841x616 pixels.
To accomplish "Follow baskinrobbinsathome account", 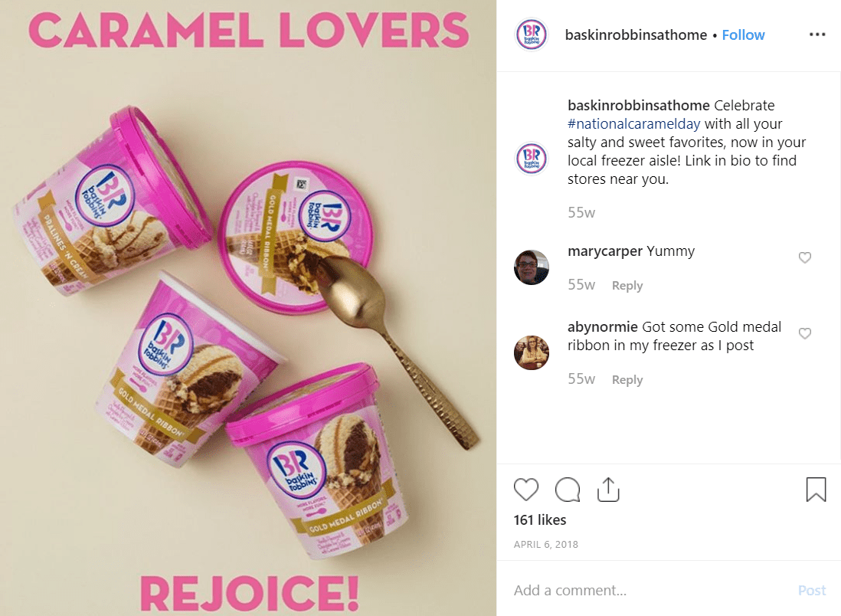I will coord(743,35).
